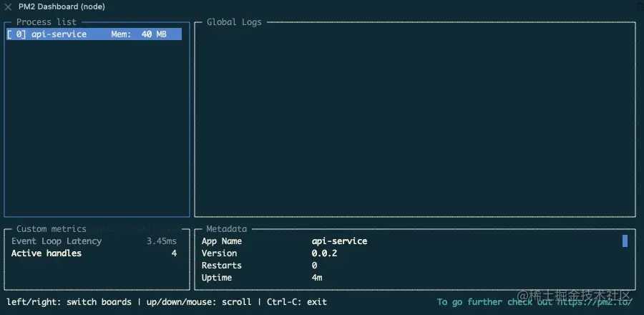This screenshot has width=644, height=315.
Task: Select the Uptime 4m row
Action: (262, 278)
